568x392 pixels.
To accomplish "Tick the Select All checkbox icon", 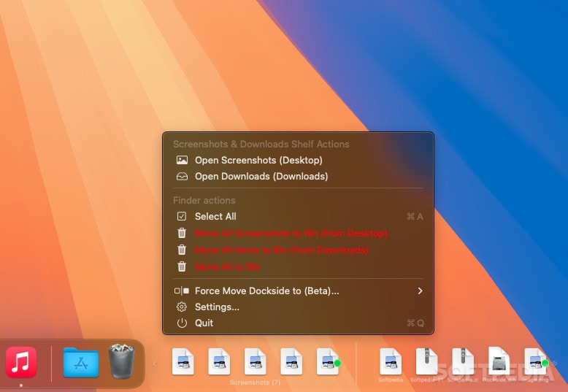I will (182, 216).
